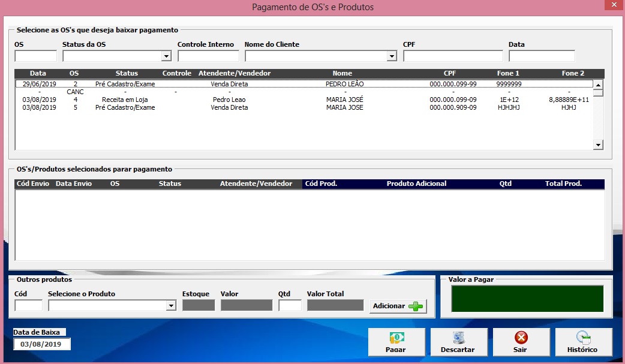Open the Selecione o Produto dropdown

tap(171, 306)
